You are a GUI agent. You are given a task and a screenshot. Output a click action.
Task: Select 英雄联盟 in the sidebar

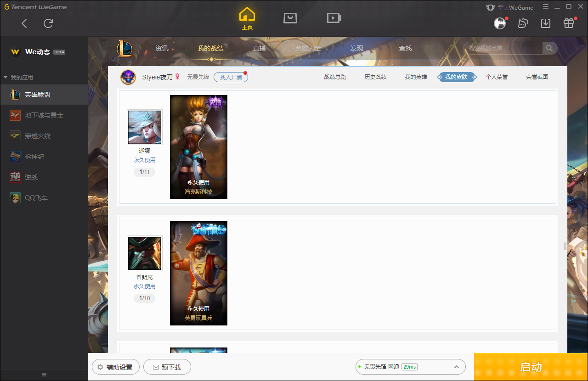(x=44, y=95)
